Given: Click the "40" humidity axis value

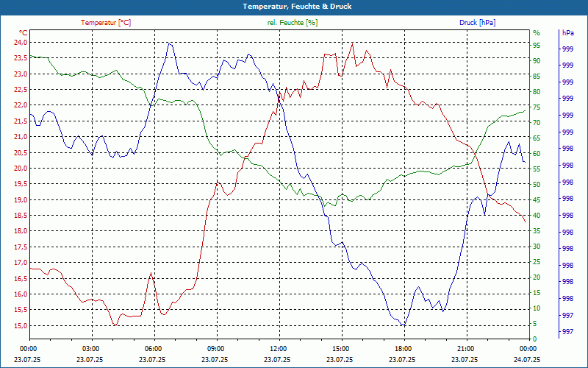Looking at the screenshot, I should point(537,216).
